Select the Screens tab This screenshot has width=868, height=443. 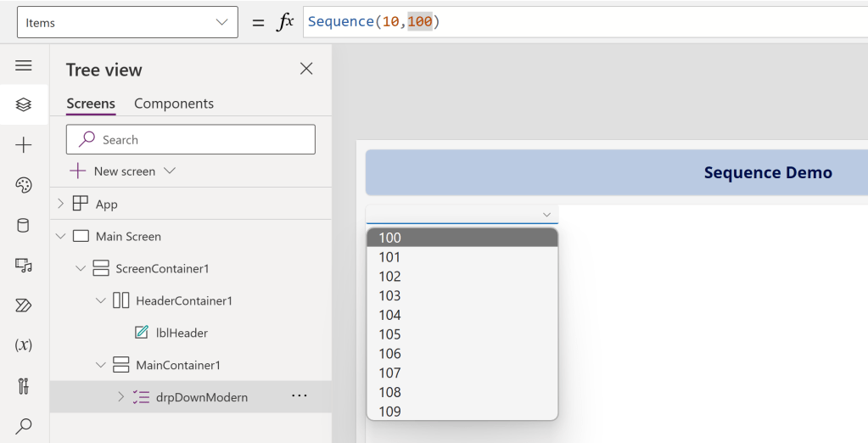click(x=91, y=104)
